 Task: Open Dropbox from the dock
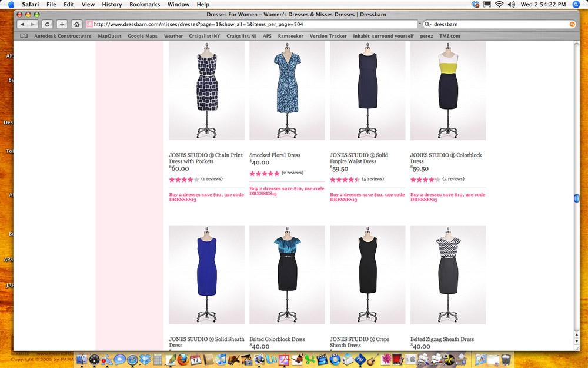[145, 359]
